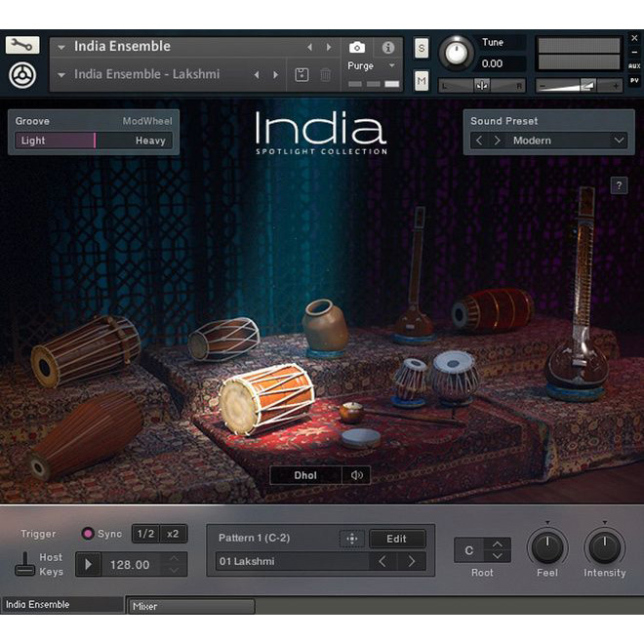Lower Root note with down arrow
The width and height of the screenshot is (644, 644).
[x=498, y=556]
